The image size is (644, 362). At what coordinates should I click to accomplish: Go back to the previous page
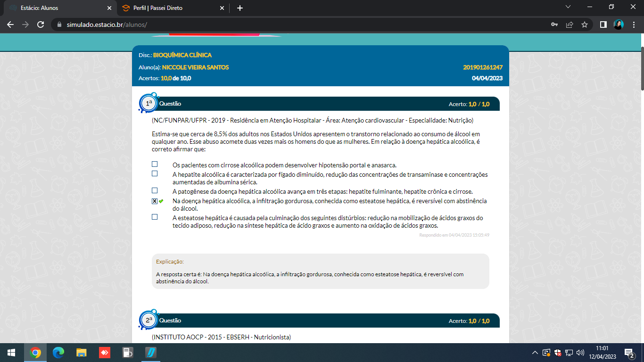tap(10, 25)
